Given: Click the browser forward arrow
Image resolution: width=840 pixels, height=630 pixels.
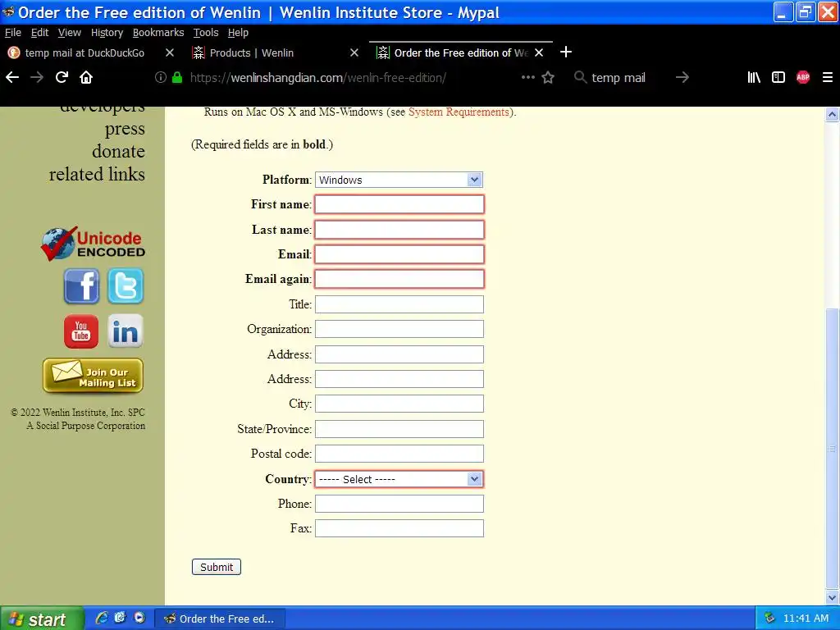Looking at the screenshot, I should tap(37, 78).
